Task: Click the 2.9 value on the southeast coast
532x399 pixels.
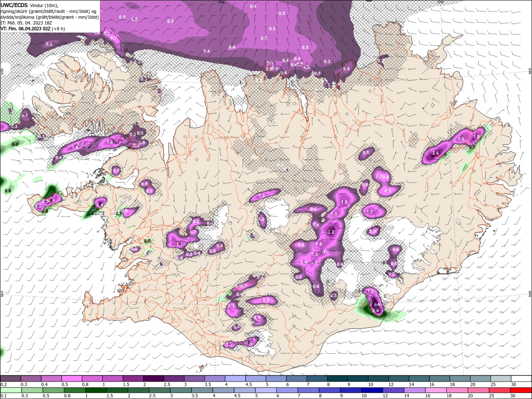Action: [x=376, y=311]
